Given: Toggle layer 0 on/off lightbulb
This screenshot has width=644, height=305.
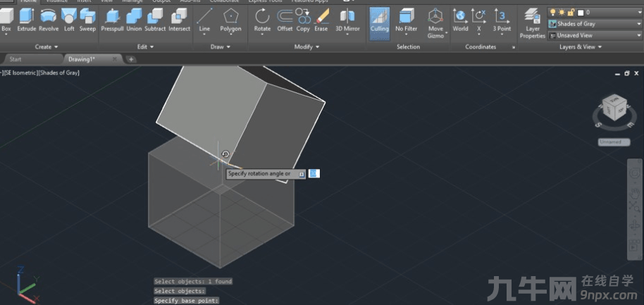Looking at the screenshot, I should coord(553,13).
